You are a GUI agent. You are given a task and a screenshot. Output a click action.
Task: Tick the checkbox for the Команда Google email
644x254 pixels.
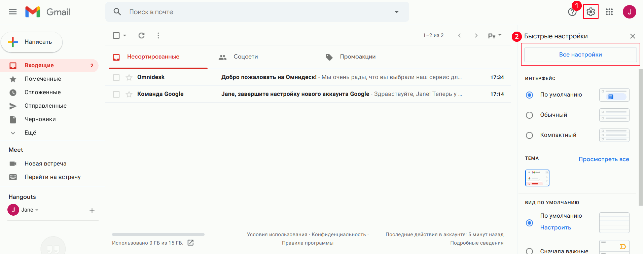(x=116, y=94)
